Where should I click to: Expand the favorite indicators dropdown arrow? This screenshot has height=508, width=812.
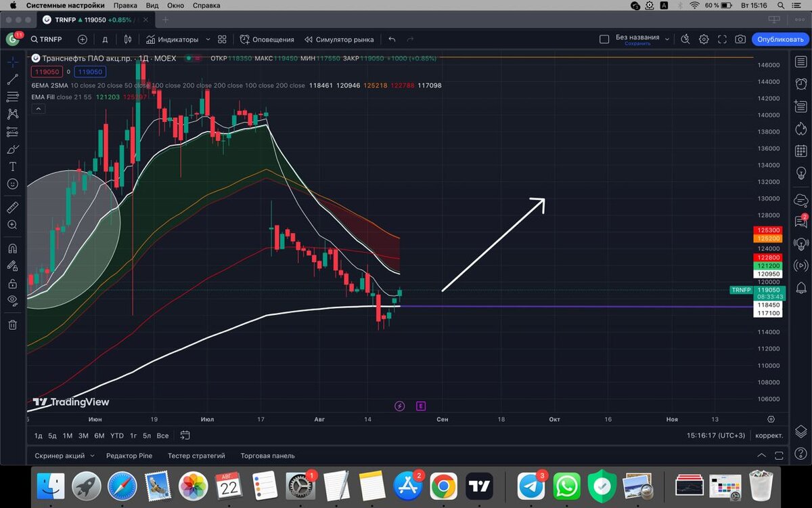pyautogui.click(x=208, y=39)
